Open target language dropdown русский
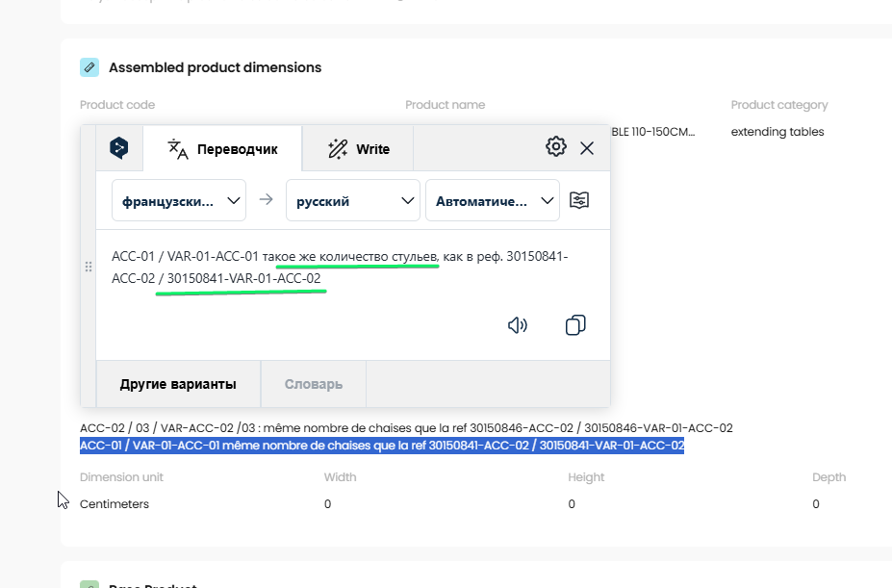The height and width of the screenshot is (588, 892). (x=353, y=200)
